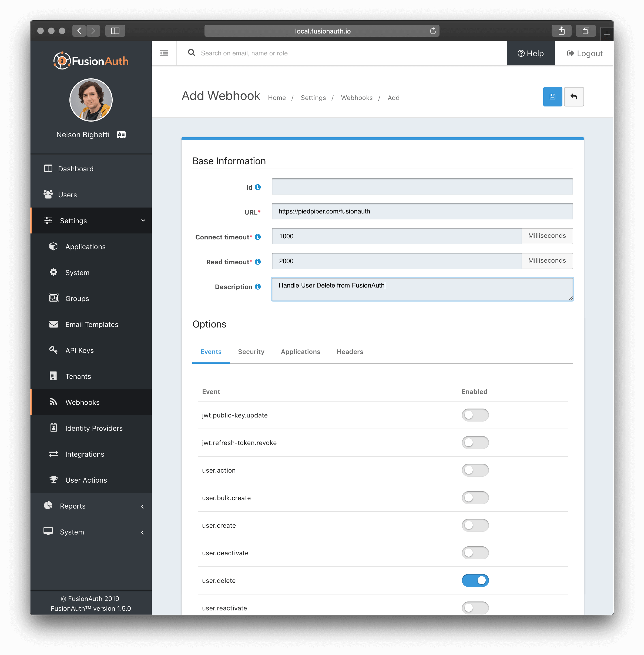Enable the user.create event toggle
644x655 pixels.
point(475,525)
